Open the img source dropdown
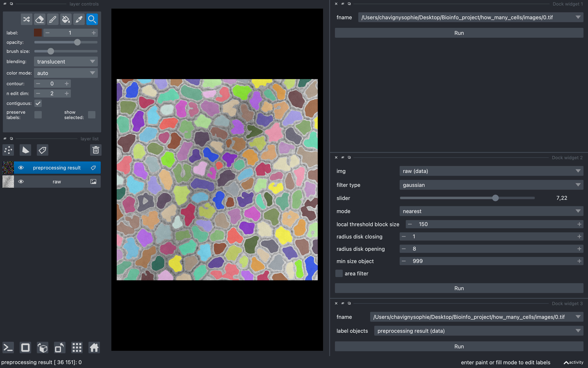This screenshot has height=368, width=588. point(491,171)
